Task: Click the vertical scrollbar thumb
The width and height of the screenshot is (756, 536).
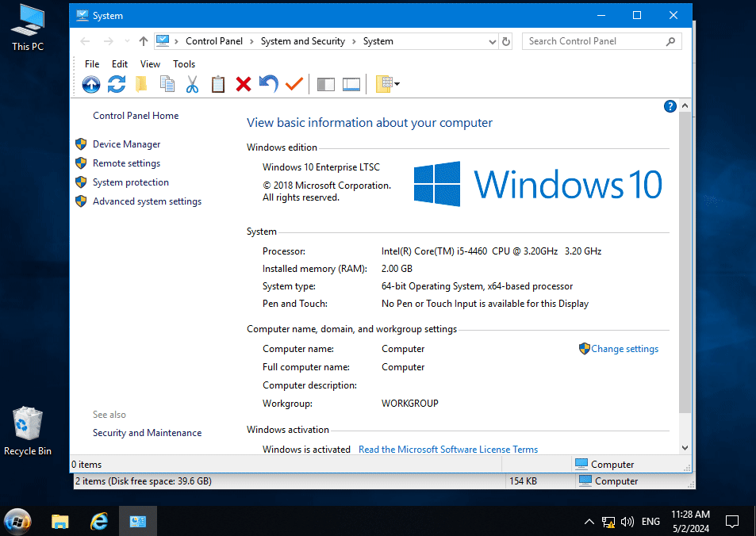Action: click(685, 262)
